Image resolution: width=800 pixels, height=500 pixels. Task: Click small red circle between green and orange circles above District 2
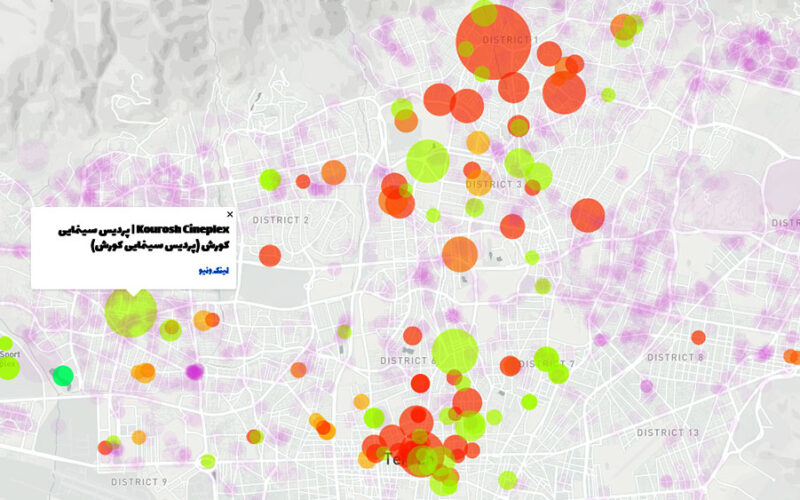coord(303,181)
